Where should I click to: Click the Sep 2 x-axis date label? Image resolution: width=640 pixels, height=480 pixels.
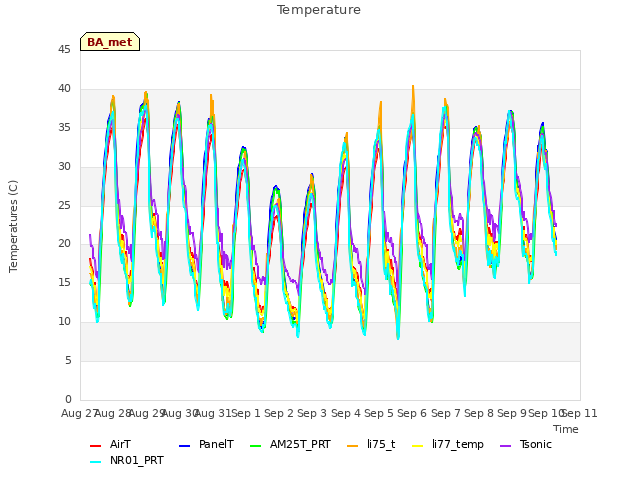279,413
